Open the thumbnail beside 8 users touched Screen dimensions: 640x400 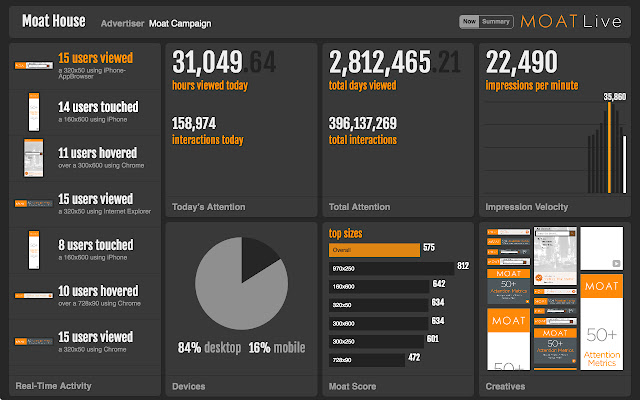pyautogui.click(x=34, y=250)
